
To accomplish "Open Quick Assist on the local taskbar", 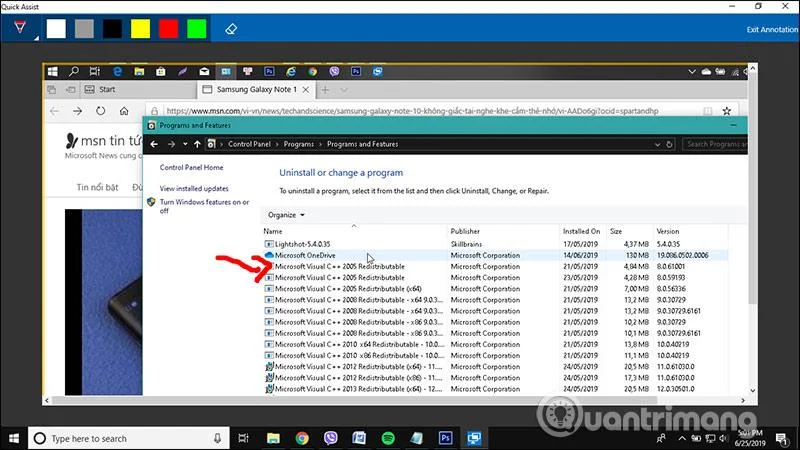I will tap(474, 438).
